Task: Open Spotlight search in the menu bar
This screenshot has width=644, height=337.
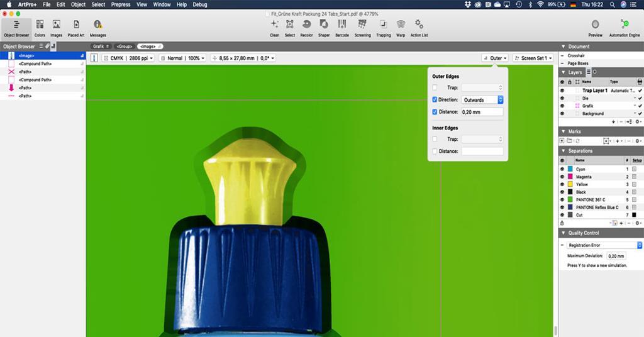Action: pyautogui.click(x=612, y=4)
